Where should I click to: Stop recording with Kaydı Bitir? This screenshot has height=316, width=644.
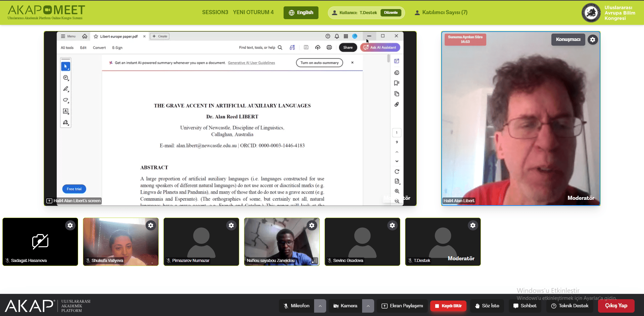coord(448,306)
